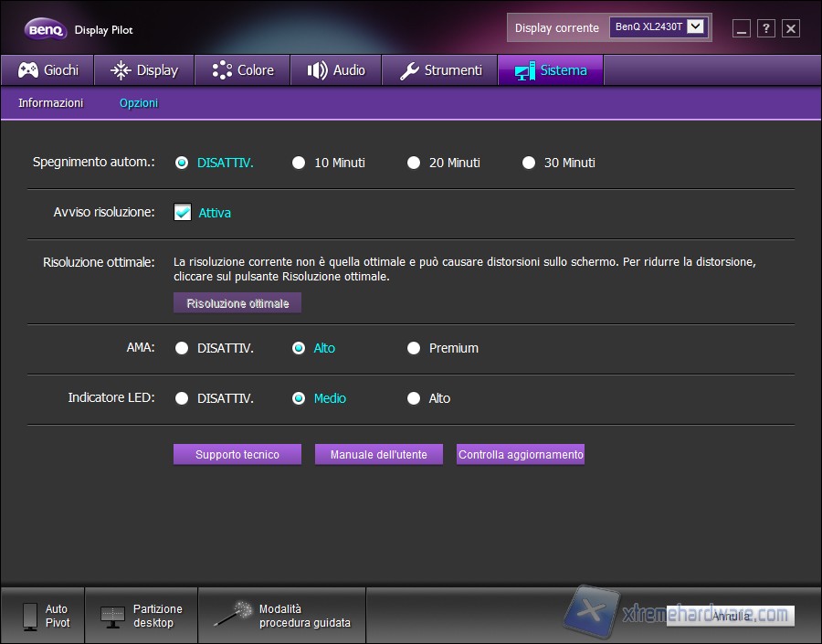Activate Auto Pivot from the bottom bar
The image size is (822, 644).
pyautogui.click(x=42, y=614)
